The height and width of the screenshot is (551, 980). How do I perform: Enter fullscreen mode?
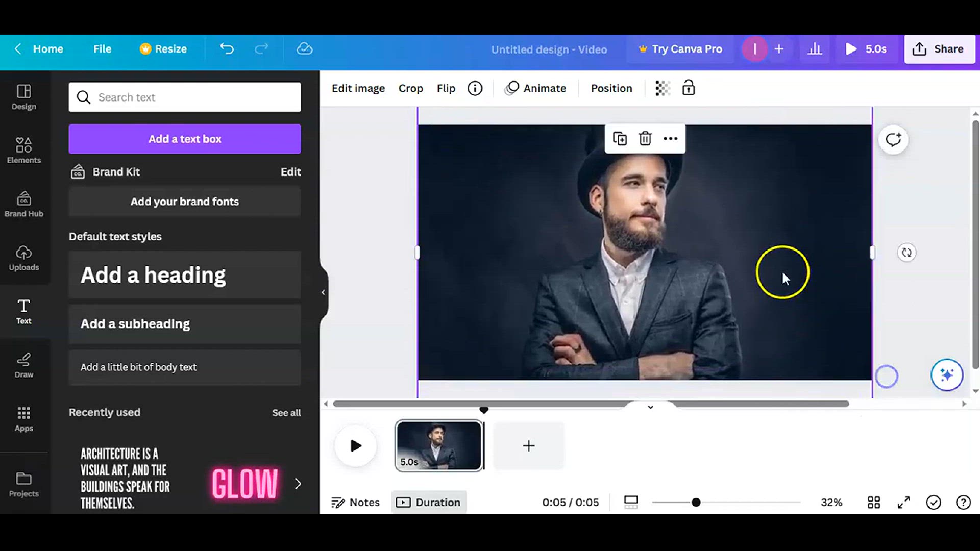coord(904,503)
